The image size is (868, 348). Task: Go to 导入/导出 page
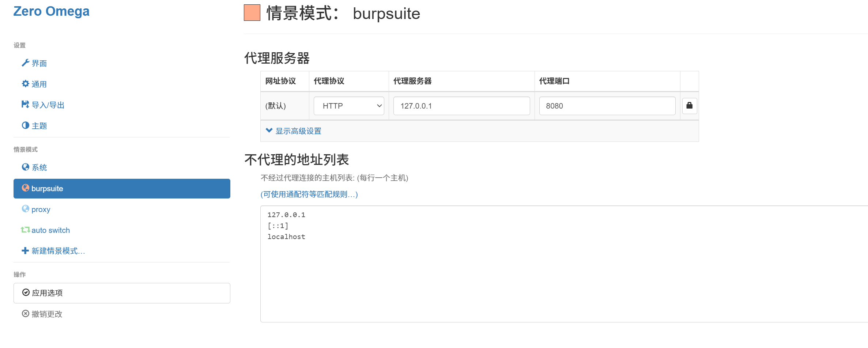(x=122, y=105)
